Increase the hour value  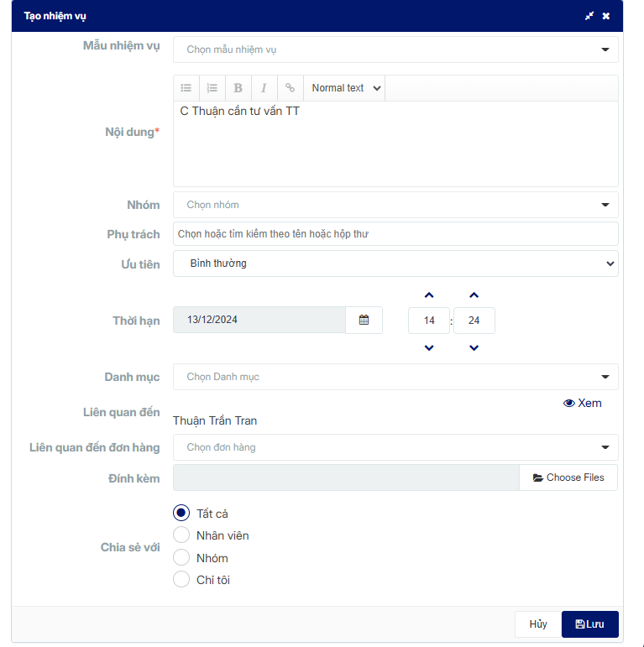click(x=429, y=295)
